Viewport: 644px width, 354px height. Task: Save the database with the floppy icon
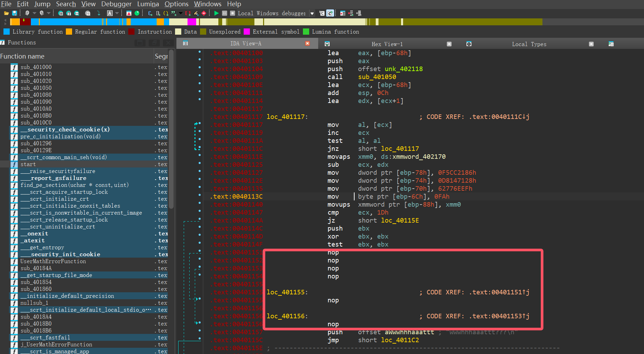(15, 13)
